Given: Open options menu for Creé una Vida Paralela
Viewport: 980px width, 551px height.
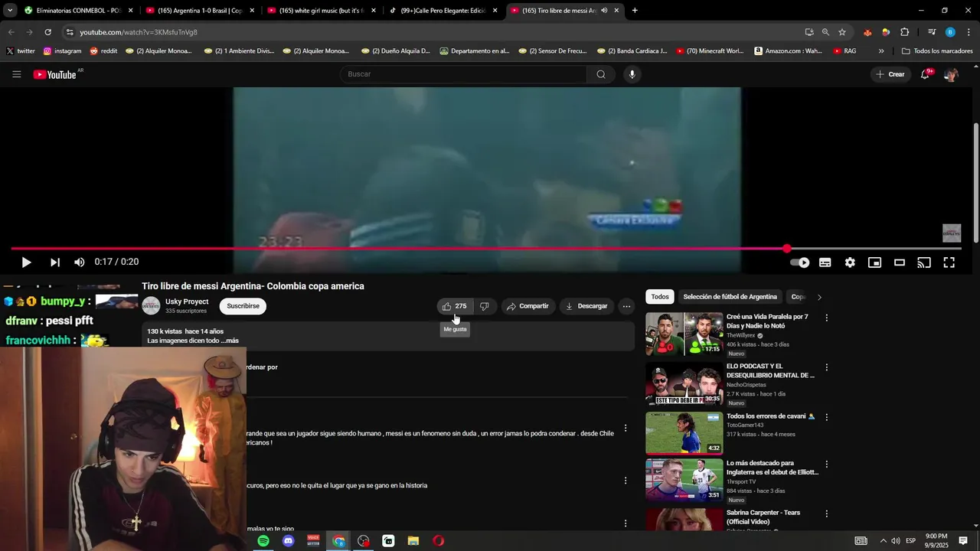Looking at the screenshot, I should pos(826,318).
